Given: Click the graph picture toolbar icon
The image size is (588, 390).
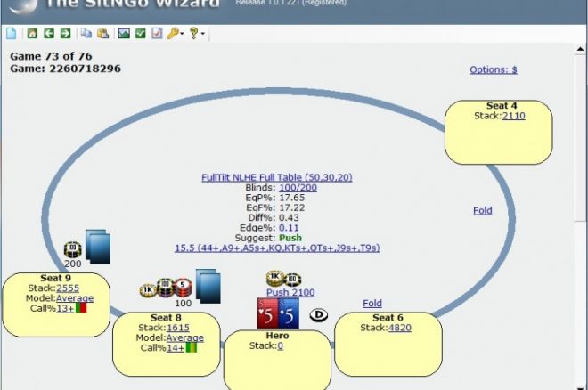Looking at the screenshot, I should (124, 33).
